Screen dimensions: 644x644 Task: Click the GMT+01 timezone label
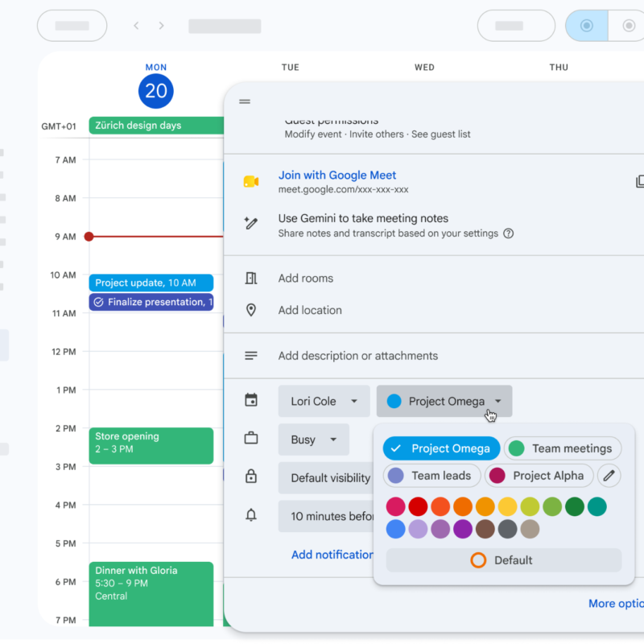[59, 126]
